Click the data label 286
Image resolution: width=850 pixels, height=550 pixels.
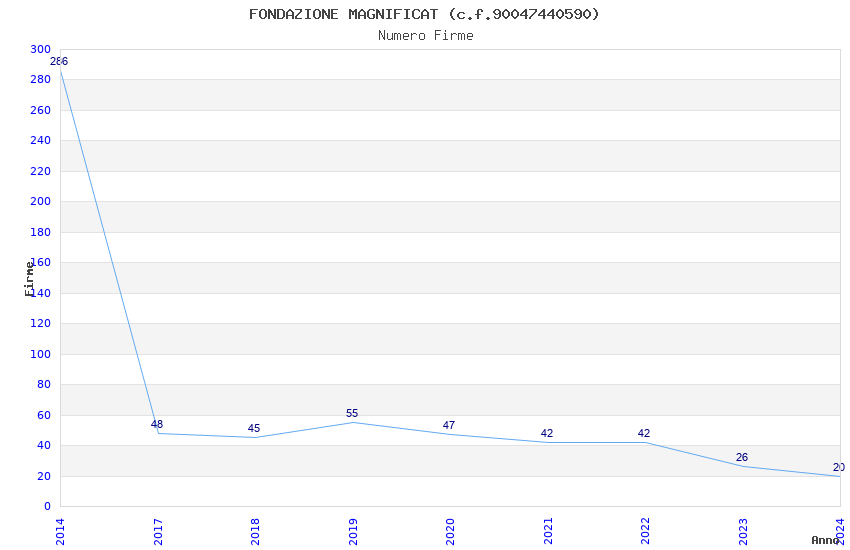click(59, 61)
